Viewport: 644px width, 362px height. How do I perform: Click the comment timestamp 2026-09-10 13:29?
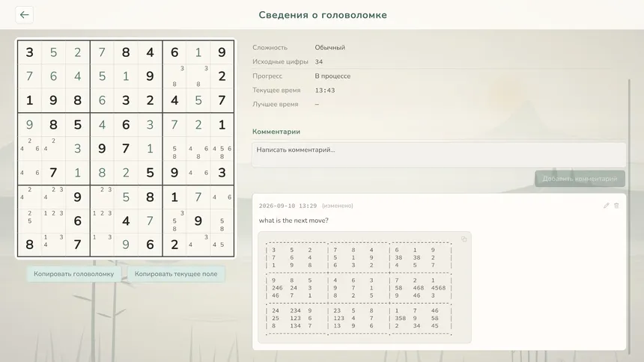tap(288, 206)
